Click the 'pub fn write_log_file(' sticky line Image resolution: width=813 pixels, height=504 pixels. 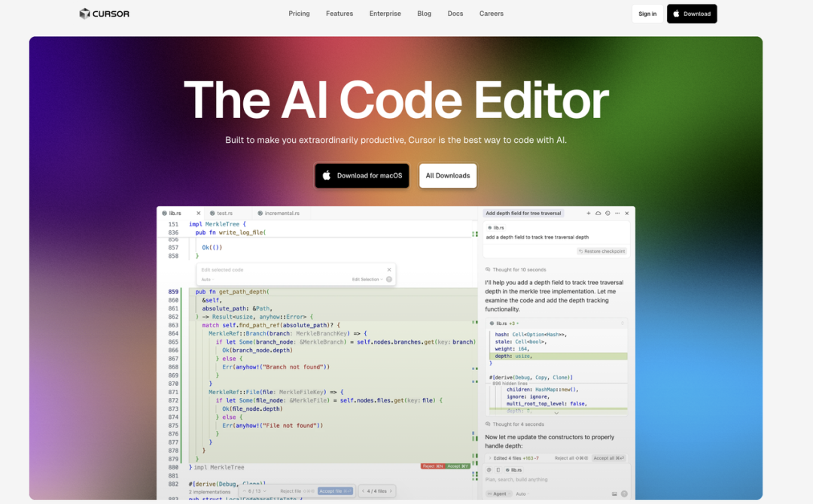(x=230, y=232)
